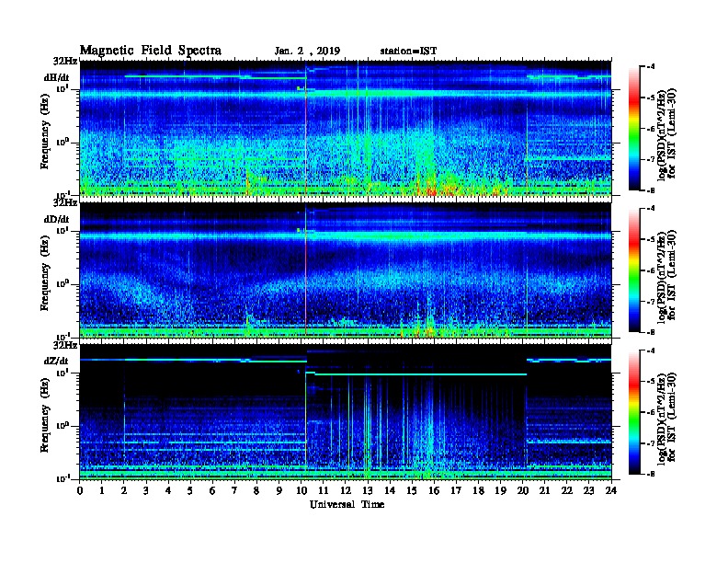Click the 32Hz label atop the dH/dt panel
Image resolution: width=728 pixels, height=563 pixels.
click(x=65, y=62)
